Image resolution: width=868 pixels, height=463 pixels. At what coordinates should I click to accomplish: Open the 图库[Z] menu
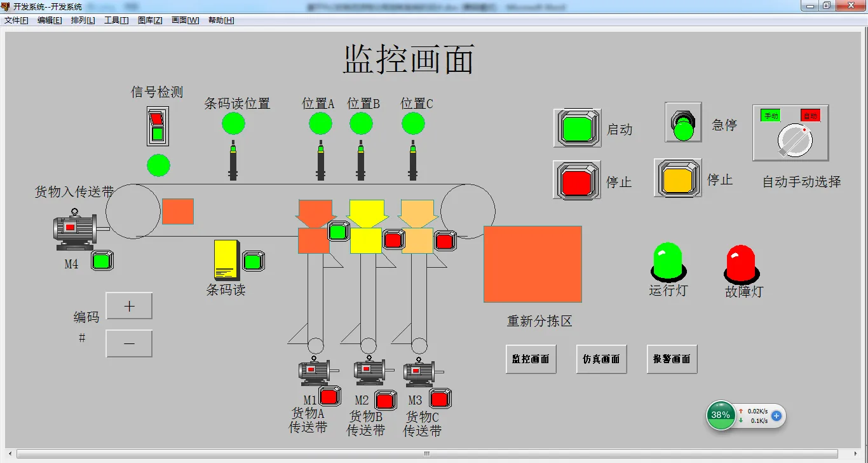pyautogui.click(x=150, y=20)
